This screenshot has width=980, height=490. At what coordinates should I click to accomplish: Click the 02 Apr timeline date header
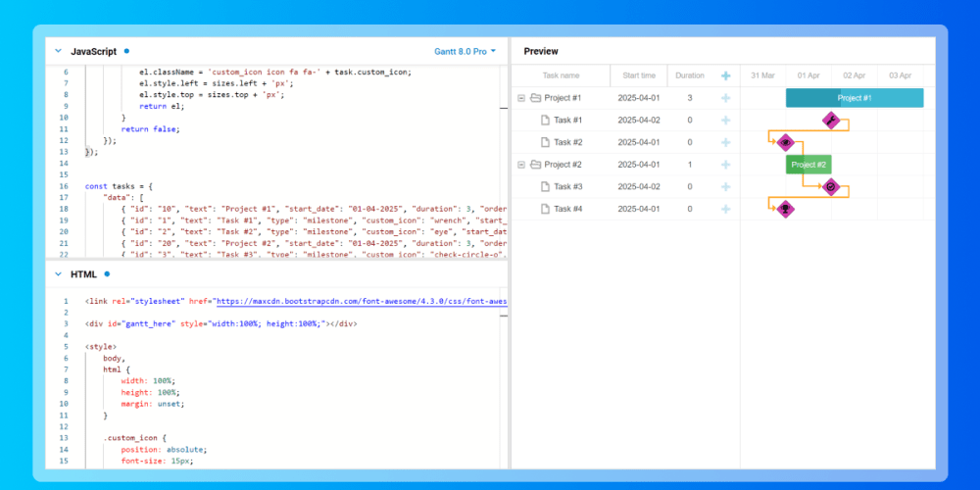coord(855,75)
